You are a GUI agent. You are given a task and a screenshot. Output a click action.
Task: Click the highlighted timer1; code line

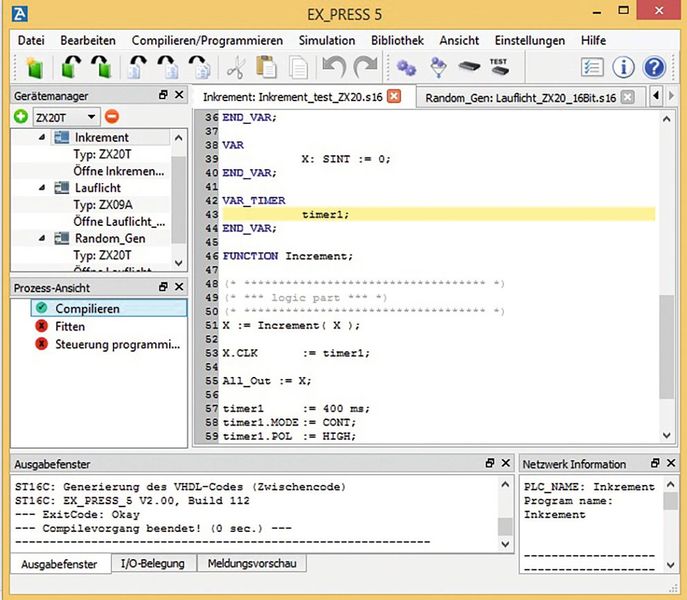439,214
